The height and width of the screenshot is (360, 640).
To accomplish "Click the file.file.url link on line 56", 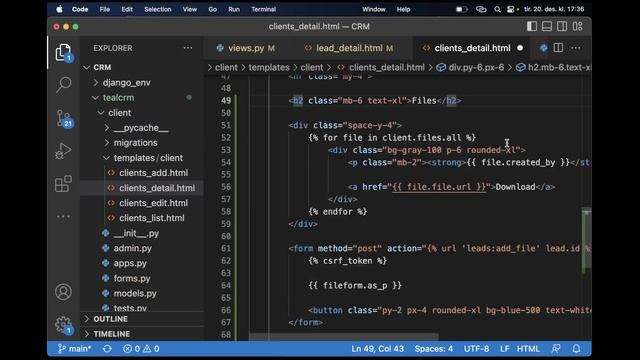I will click(x=439, y=187).
